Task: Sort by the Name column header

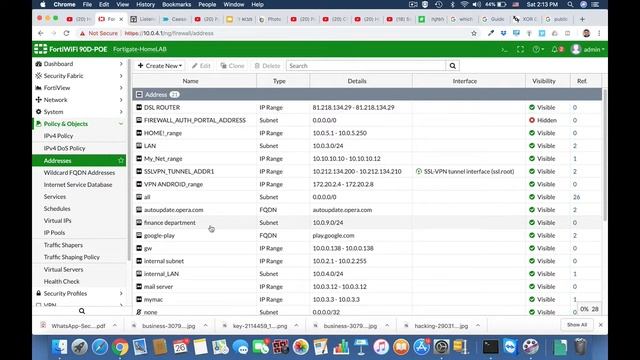Action: pyautogui.click(x=194, y=81)
